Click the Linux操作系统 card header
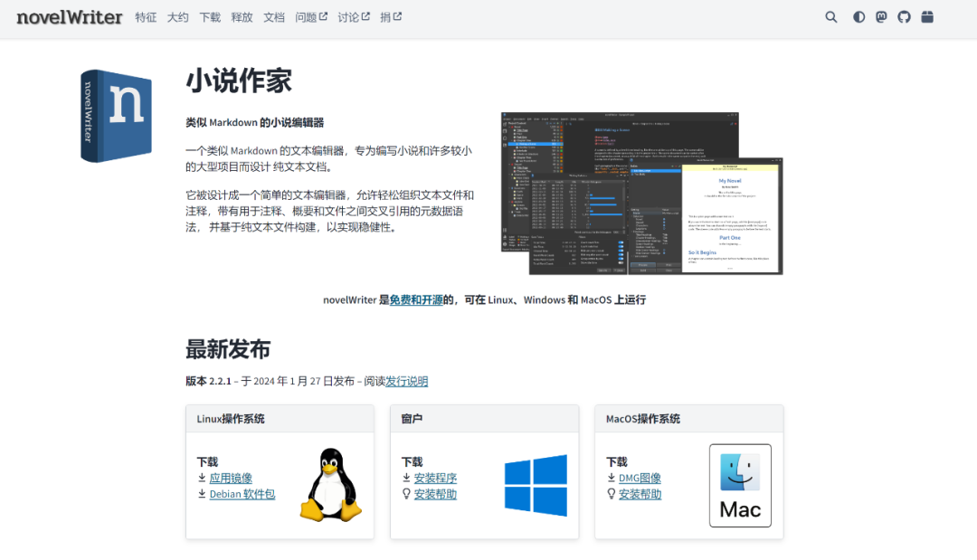977x560 pixels. [280, 419]
